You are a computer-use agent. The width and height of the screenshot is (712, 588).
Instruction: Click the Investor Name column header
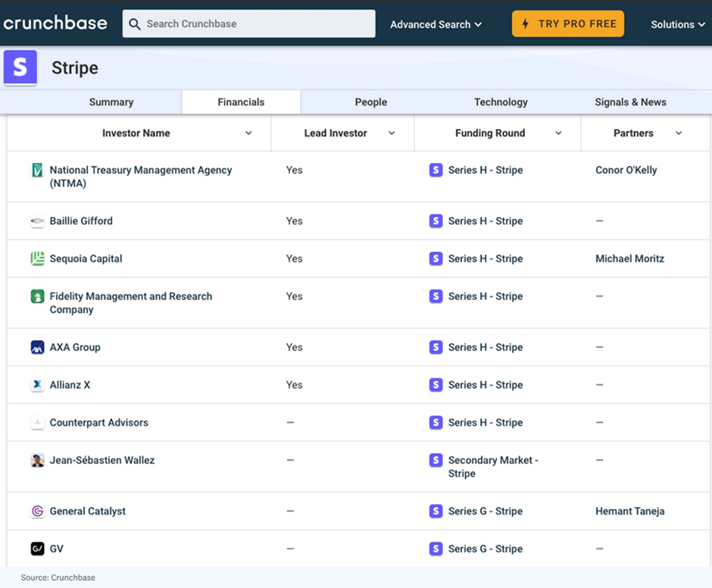[136, 133]
